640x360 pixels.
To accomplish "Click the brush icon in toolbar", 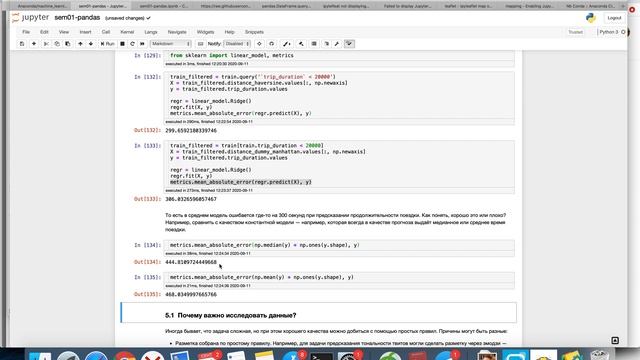I will (x=287, y=44).
